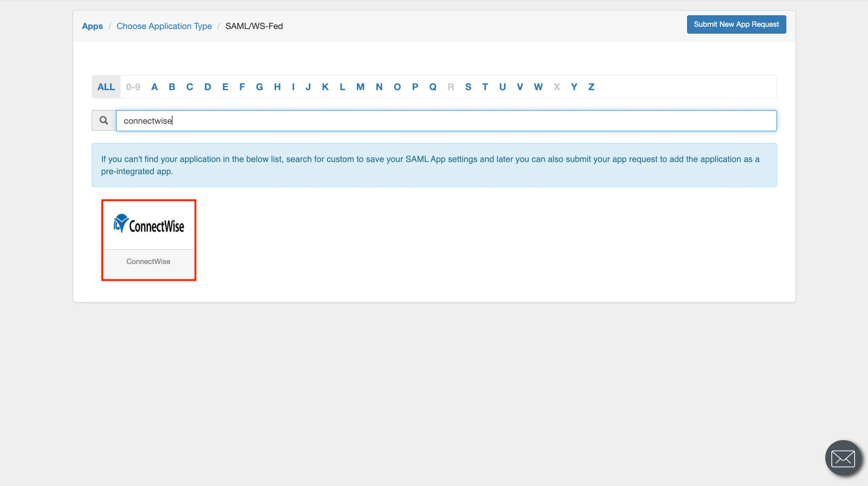
Task: Select the letter M alphabetical filter
Action: click(x=360, y=87)
